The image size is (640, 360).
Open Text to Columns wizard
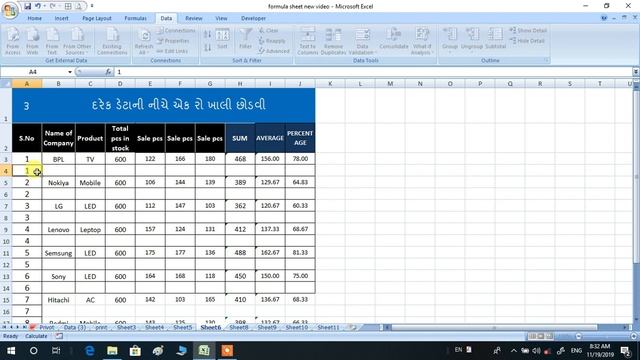(x=307, y=41)
